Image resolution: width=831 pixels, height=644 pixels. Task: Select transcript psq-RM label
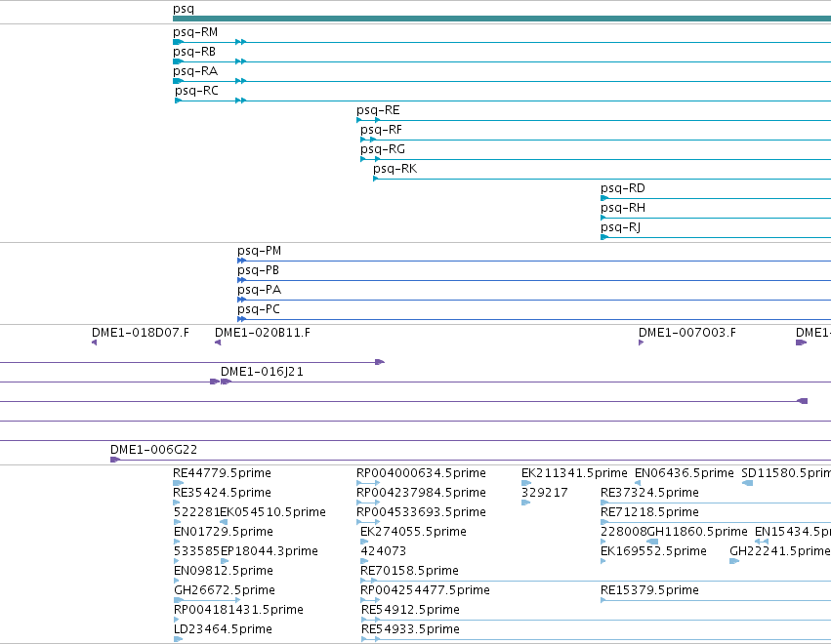point(195,32)
